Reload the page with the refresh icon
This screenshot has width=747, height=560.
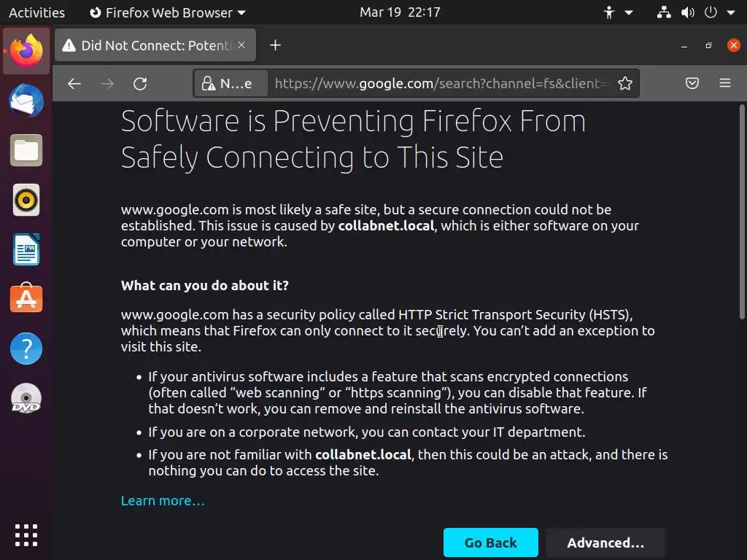pos(140,84)
